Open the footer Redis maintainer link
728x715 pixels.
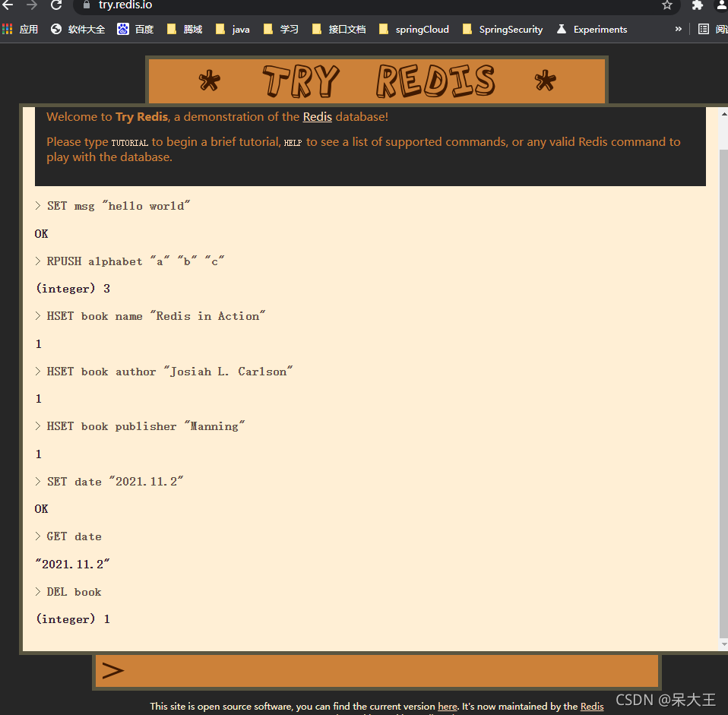[592, 706]
